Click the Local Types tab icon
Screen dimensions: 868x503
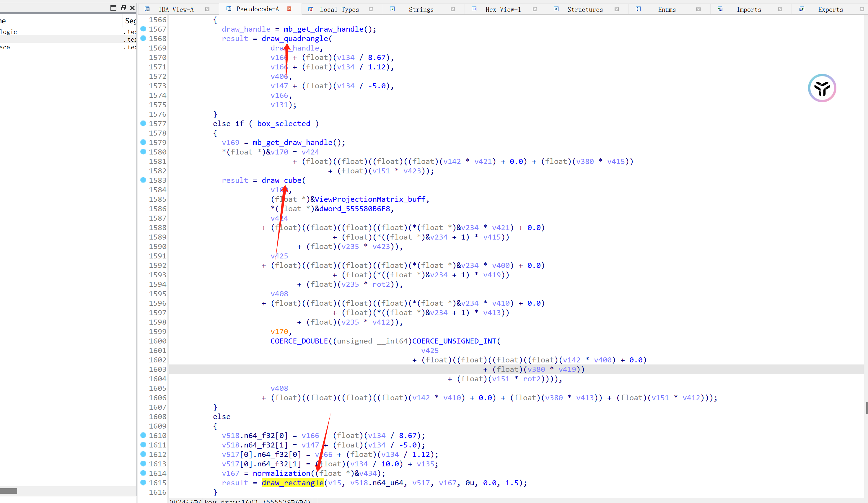click(311, 9)
